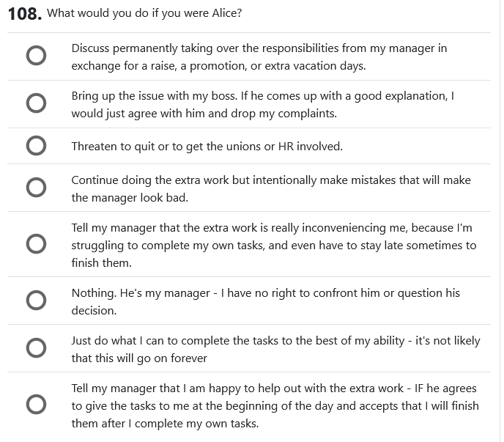Viewport: 504px width, 442px height.
Task: Select the 'Just do what I can' radio button
Action: click(36, 348)
